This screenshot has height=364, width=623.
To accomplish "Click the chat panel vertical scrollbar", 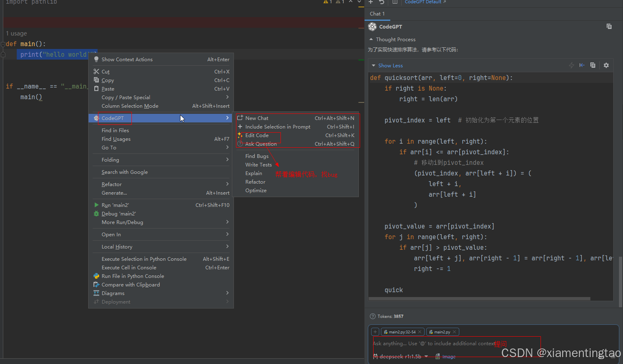I will [621, 282].
